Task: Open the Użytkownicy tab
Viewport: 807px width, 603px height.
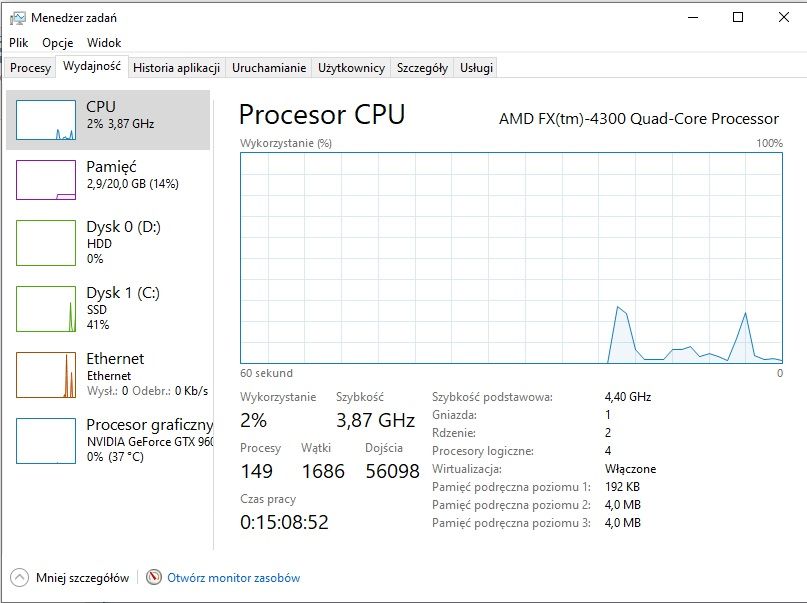Action: coord(351,68)
